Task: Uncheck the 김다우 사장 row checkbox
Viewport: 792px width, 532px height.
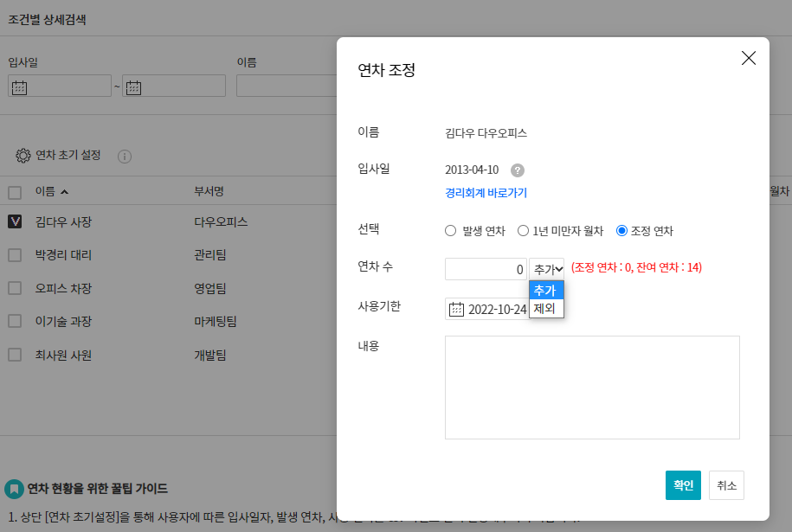Action: point(15,221)
